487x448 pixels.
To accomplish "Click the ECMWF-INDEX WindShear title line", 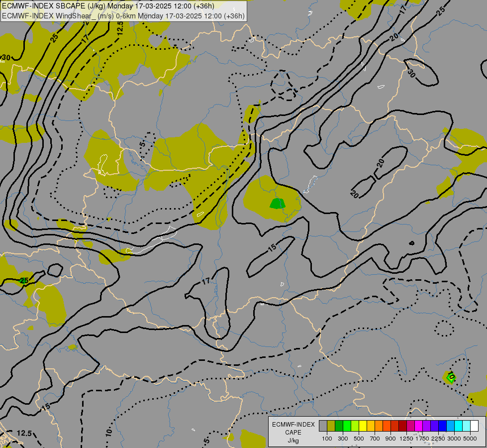I will 123,15.
